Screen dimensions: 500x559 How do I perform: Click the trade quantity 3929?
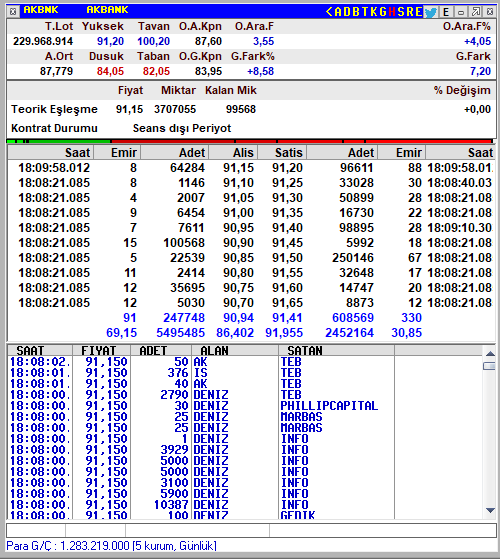pos(174,450)
